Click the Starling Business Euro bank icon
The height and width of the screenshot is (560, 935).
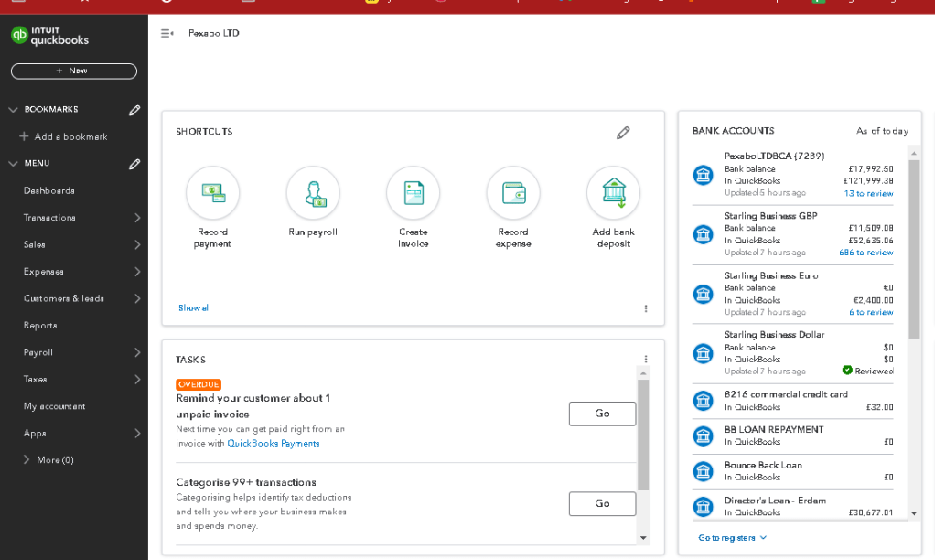(703, 294)
